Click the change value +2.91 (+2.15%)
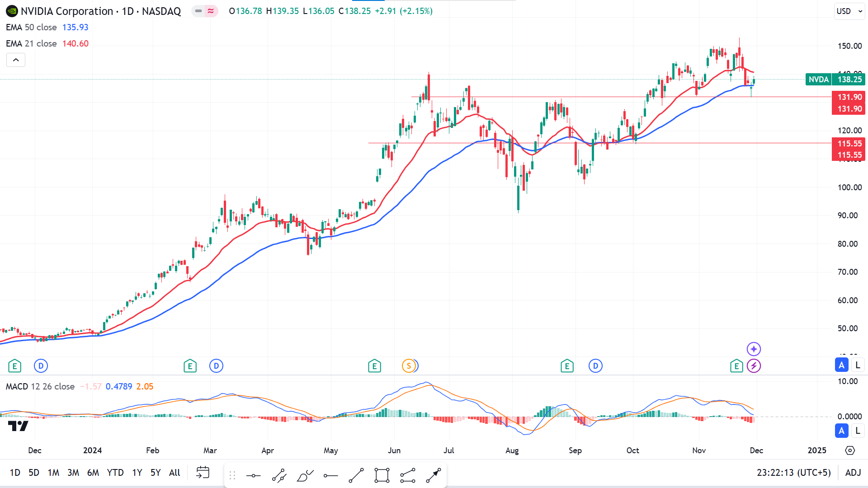Viewport: 868px width, 488px height. pos(404,11)
